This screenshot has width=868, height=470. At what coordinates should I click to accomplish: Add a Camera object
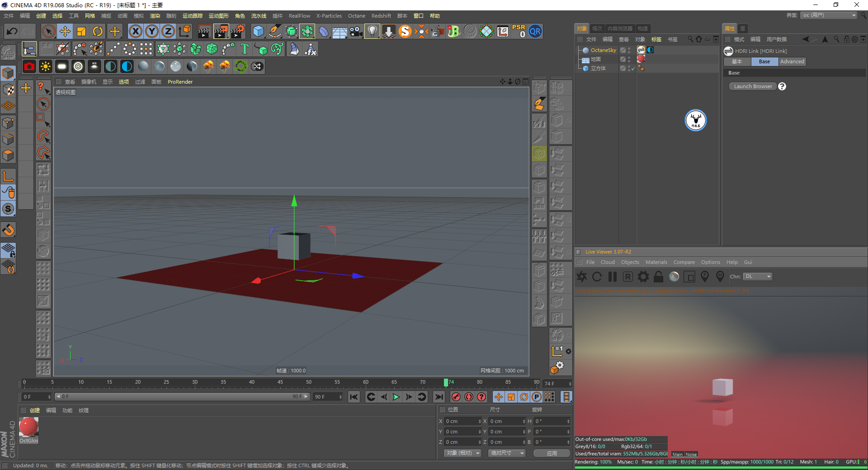pos(356,31)
